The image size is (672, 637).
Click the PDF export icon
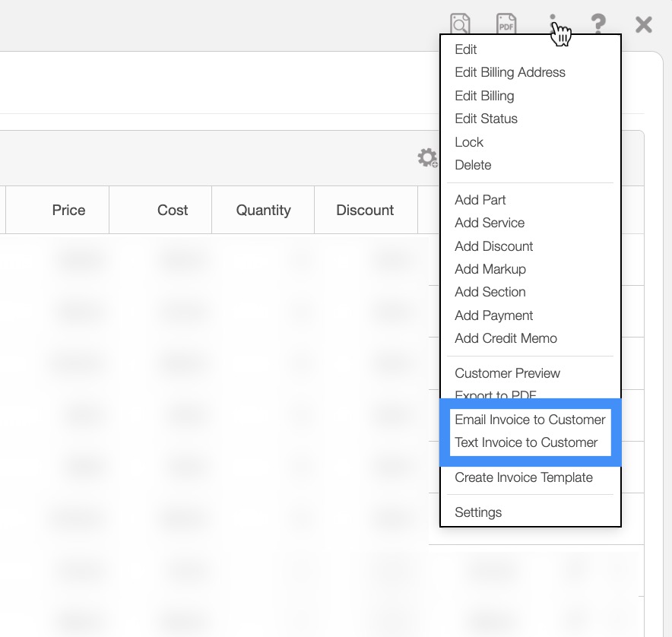[506, 24]
